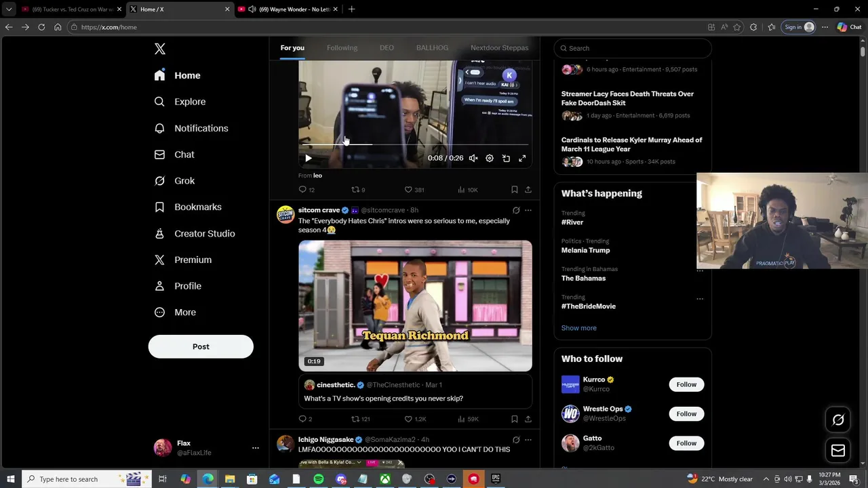This screenshot has height=488, width=868.
Task: Click the Post button
Action: pyautogui.click(x=201, y=346)
